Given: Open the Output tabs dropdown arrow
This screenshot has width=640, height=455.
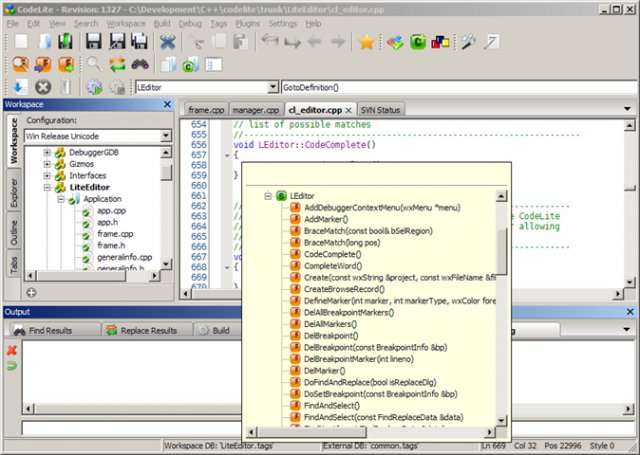Looking at the screenshot, I should coord(627,329).
